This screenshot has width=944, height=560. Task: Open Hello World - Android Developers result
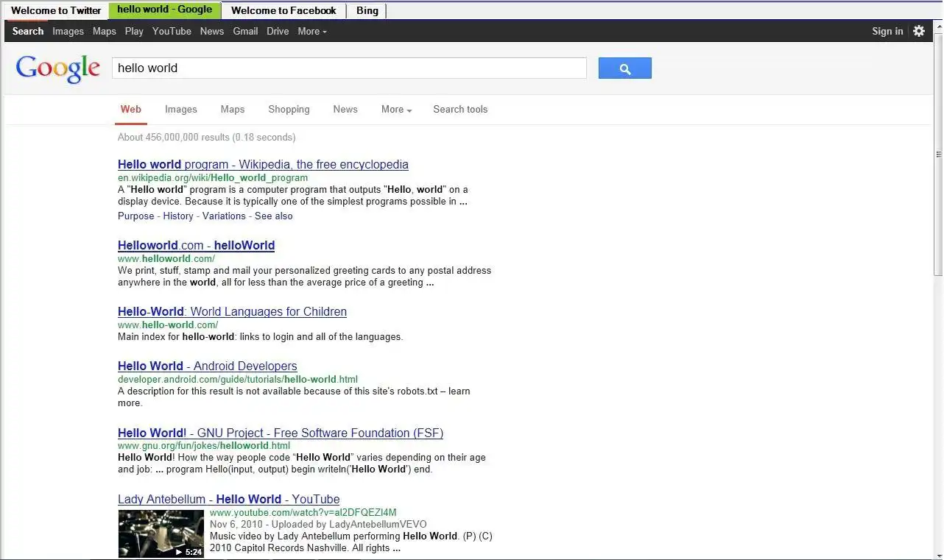point(208,366)
